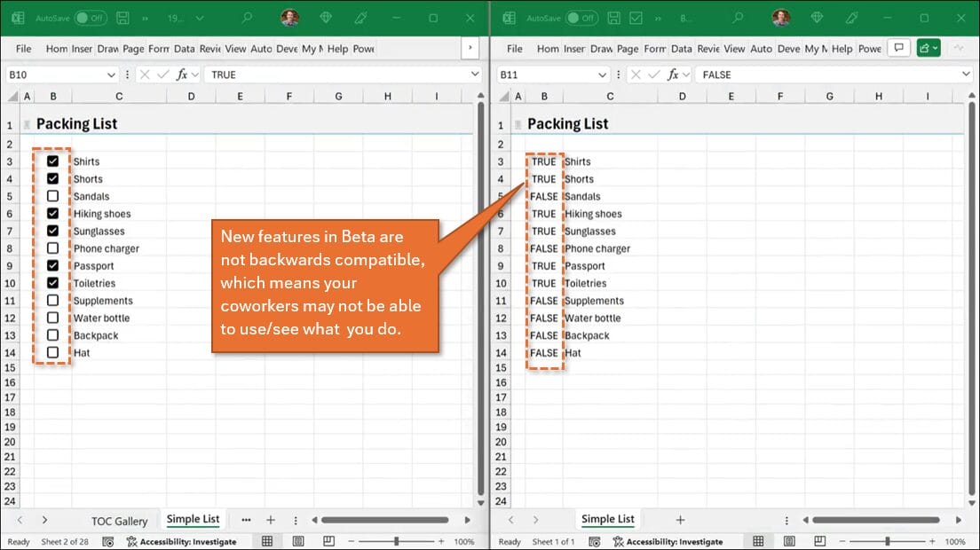Check the Phone charger checkbox
The width and height of the screenshot is (980, 550).
click(x=53, y=248)
